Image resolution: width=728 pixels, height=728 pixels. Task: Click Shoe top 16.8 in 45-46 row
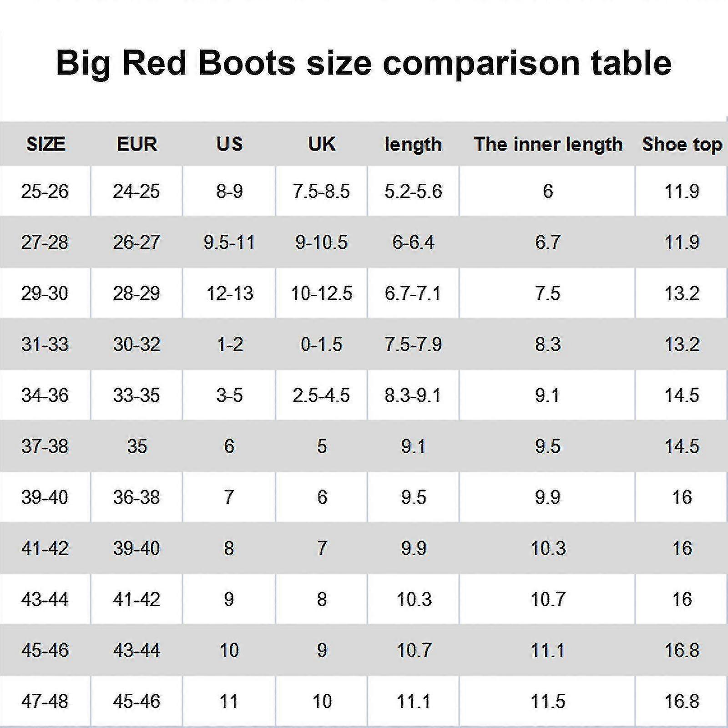(682, 650)
